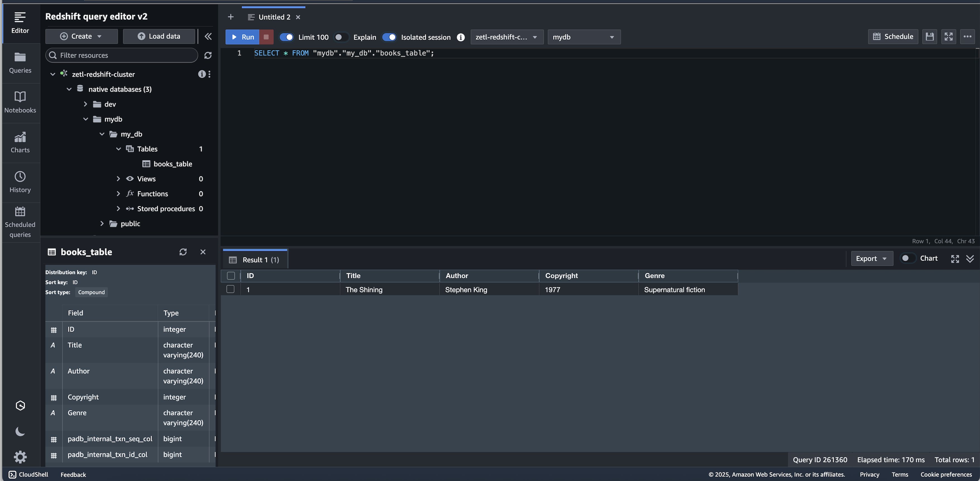Select the Result 1 tab
The height and width of the screenshot is (481, 980).
point(255,259)
